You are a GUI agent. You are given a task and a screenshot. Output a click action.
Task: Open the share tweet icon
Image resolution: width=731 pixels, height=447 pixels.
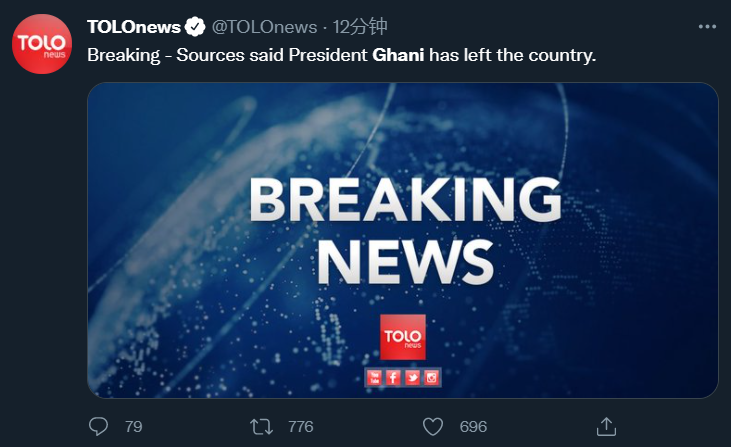(x=605, y=426)
